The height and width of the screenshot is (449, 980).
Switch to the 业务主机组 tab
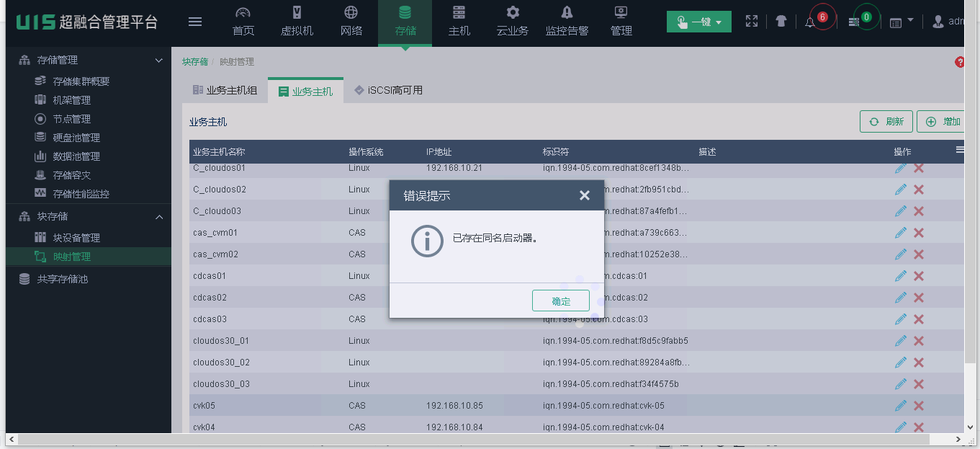coord(225,90)
